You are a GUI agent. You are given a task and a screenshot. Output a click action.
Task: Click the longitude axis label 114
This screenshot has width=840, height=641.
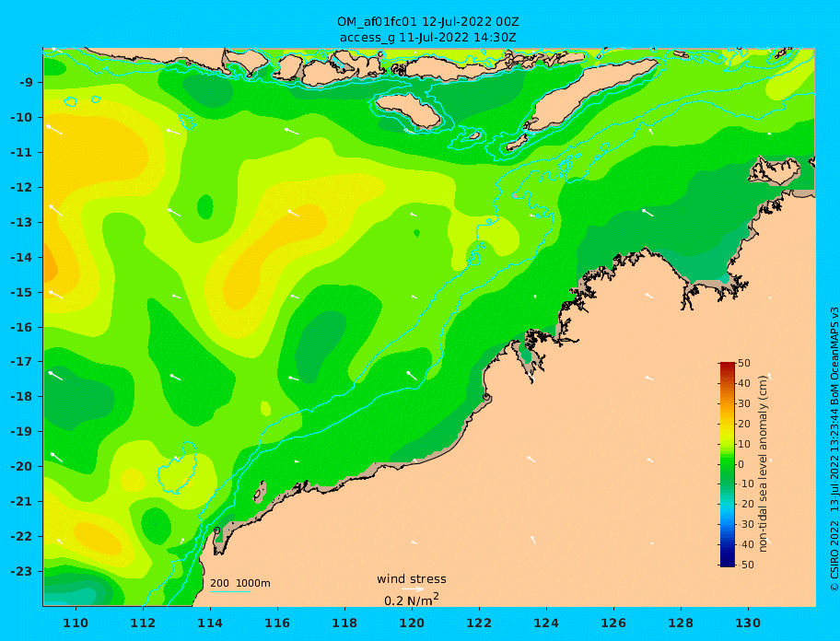pos(210,623)
